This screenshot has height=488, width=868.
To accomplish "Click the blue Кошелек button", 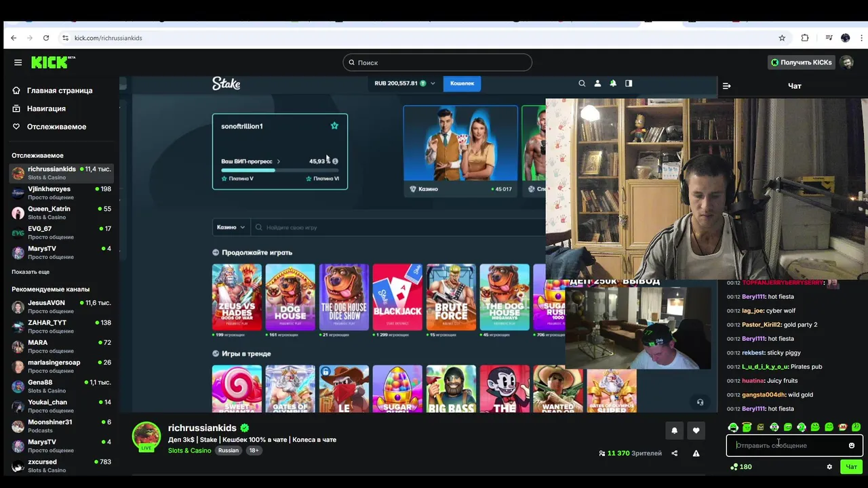I will click(x=462, y=83).
